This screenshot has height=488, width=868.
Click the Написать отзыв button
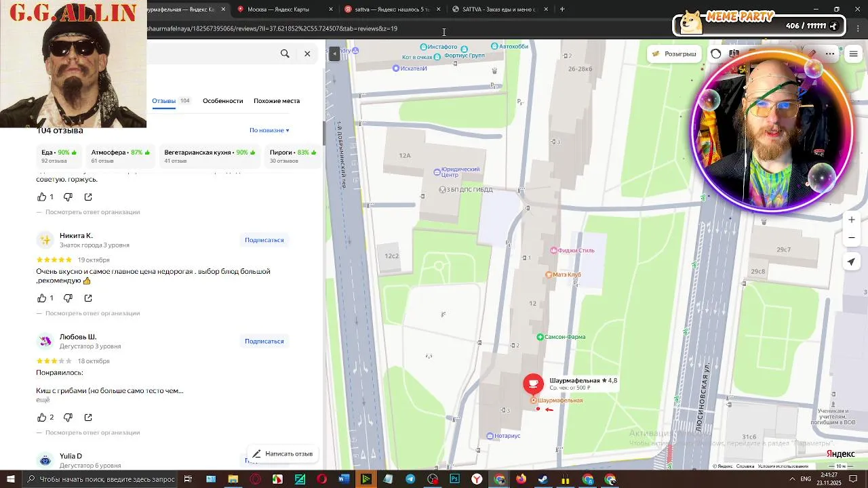282,454
